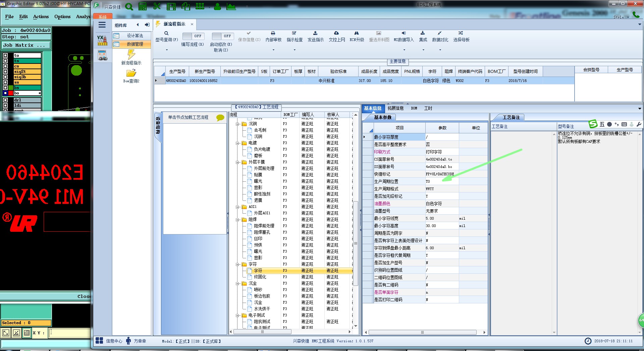Switch to BOM tab

414,108
